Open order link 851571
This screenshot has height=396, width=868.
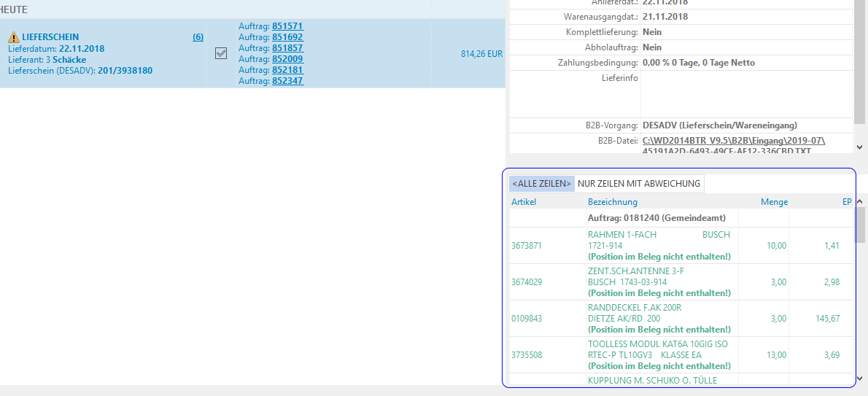(x=287, y=26)
